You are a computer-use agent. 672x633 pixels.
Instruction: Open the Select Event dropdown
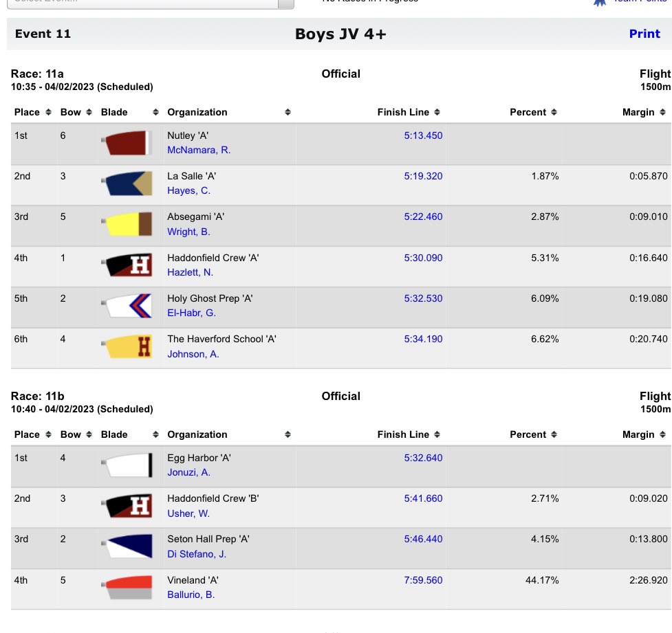(138, 2)
